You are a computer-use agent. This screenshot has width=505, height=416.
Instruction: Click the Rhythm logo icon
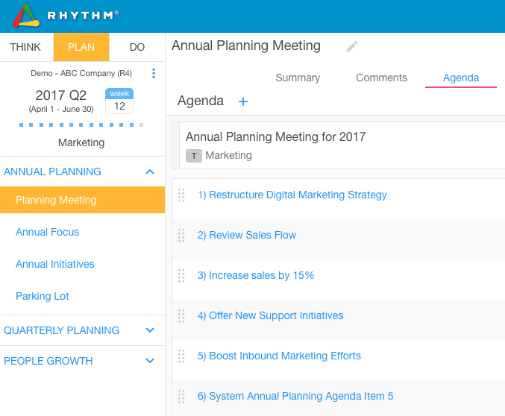click(x=26, y=15)
